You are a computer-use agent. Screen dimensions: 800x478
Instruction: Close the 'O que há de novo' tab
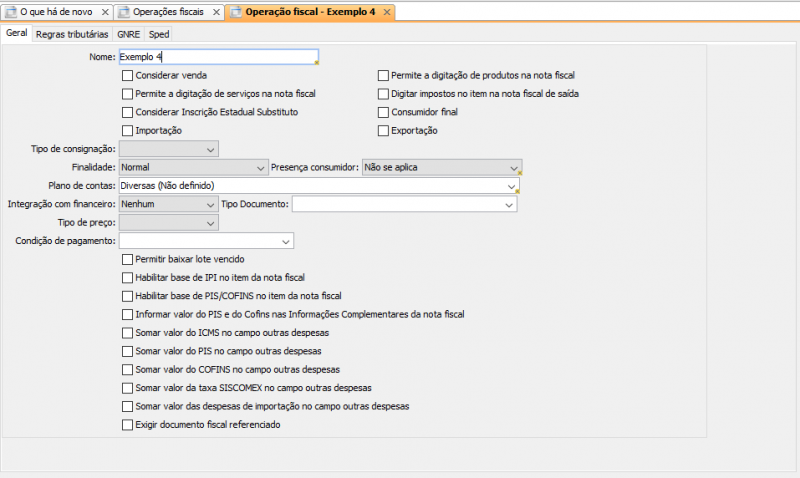click(x=104, y=12)
